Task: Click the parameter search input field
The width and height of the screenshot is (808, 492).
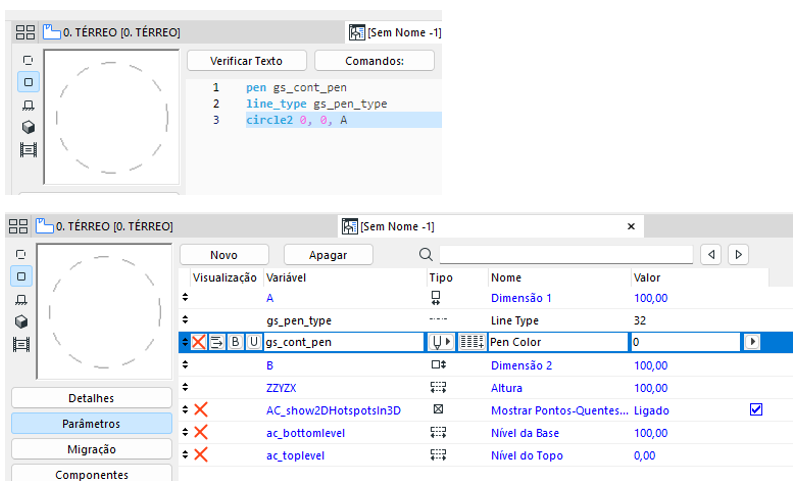Action: [x=566, y=255]
